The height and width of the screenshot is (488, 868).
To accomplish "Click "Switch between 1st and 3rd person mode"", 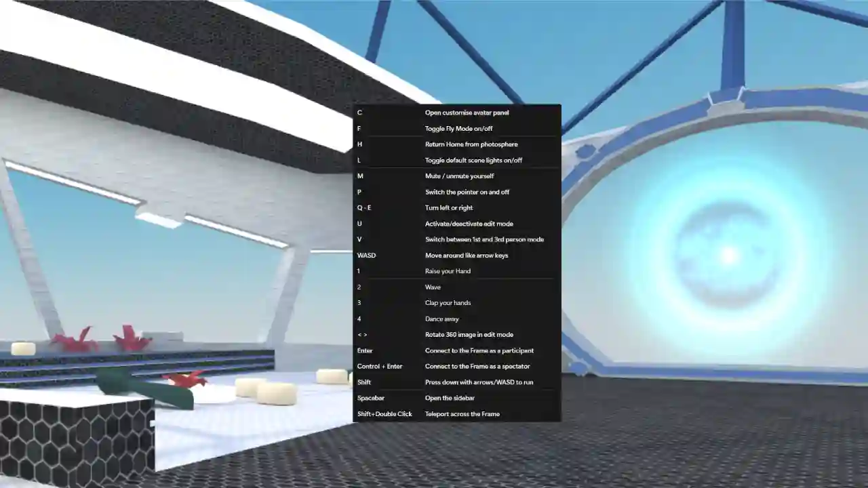I will pos(484,239).
